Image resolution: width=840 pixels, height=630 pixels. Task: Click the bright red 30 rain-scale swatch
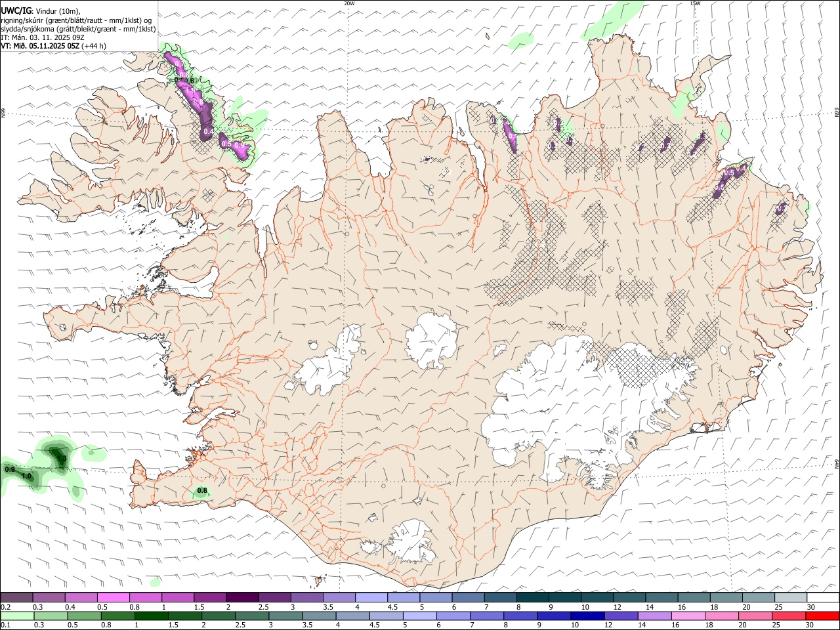[822, 616]
